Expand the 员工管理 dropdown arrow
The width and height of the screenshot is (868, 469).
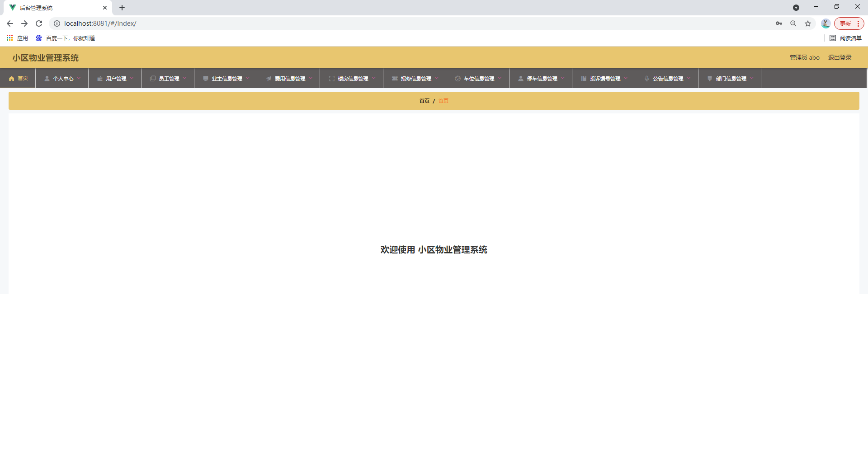point(184,78)
